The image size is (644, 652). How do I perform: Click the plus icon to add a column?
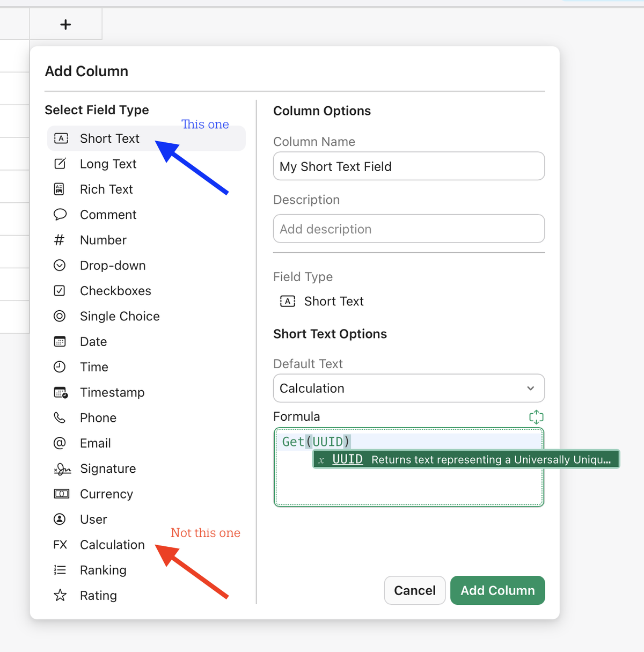(x=65, y=25)
